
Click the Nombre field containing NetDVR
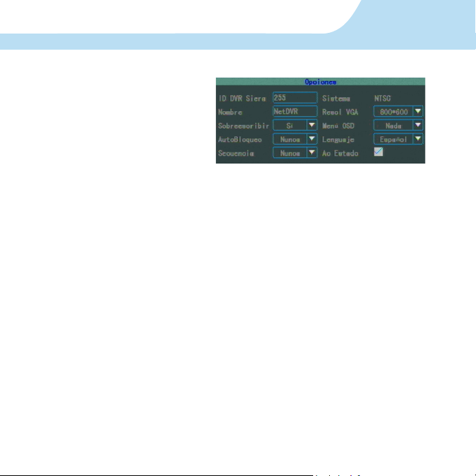click(x=295, y=111)
